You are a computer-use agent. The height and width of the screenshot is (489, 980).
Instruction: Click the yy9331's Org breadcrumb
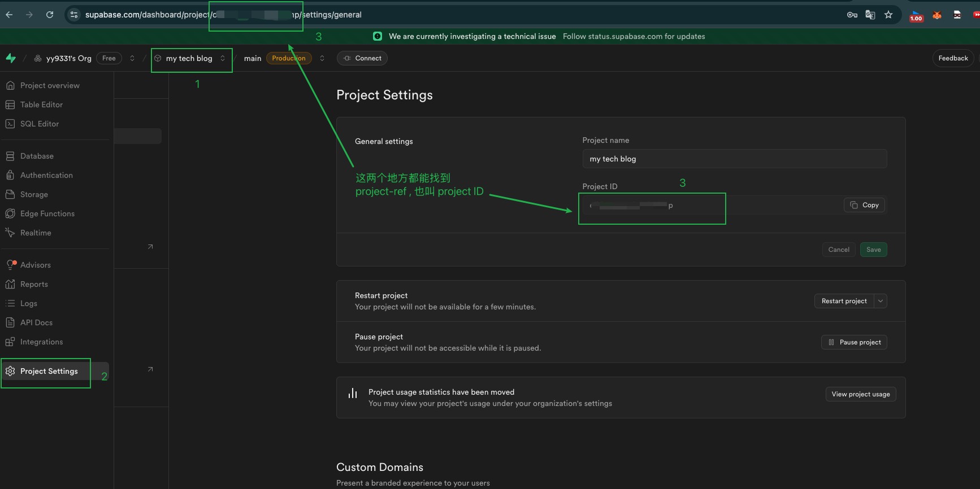coord(69,58)
